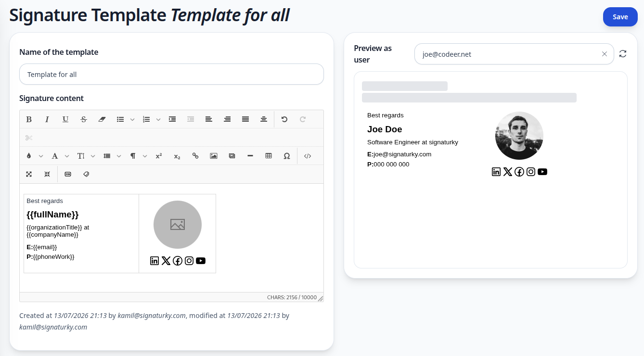Click the eraser clear formatting icon
This screenshot has height=356, width=644.
(x=102, y=119)
